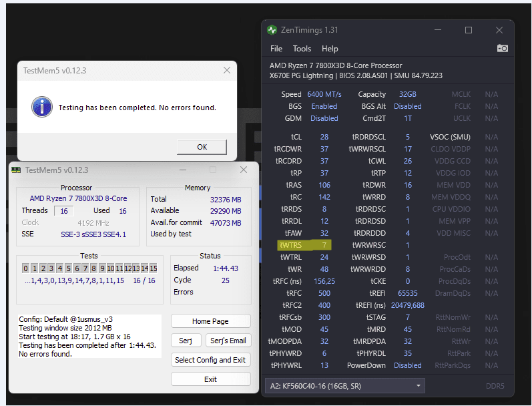Screen dimensions: 532x406
Task: Click the Speed value 6400 MT/s
Action: pos(324,94)
